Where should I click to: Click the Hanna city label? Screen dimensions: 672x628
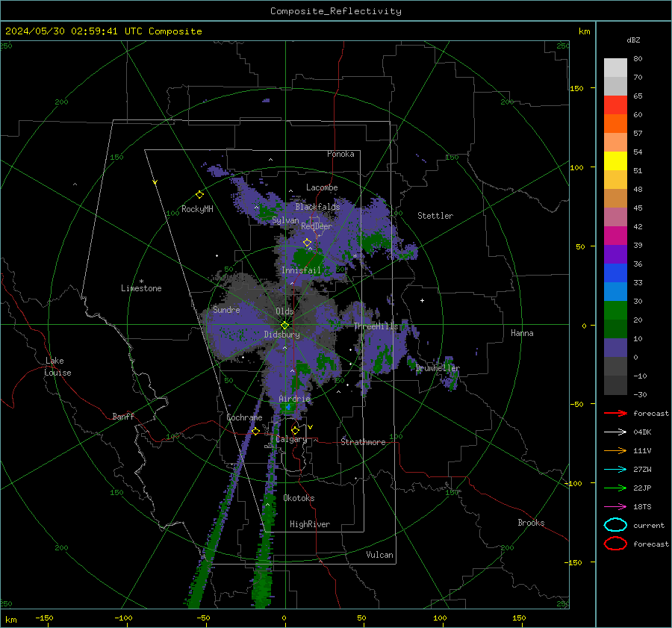coord(522,333)
